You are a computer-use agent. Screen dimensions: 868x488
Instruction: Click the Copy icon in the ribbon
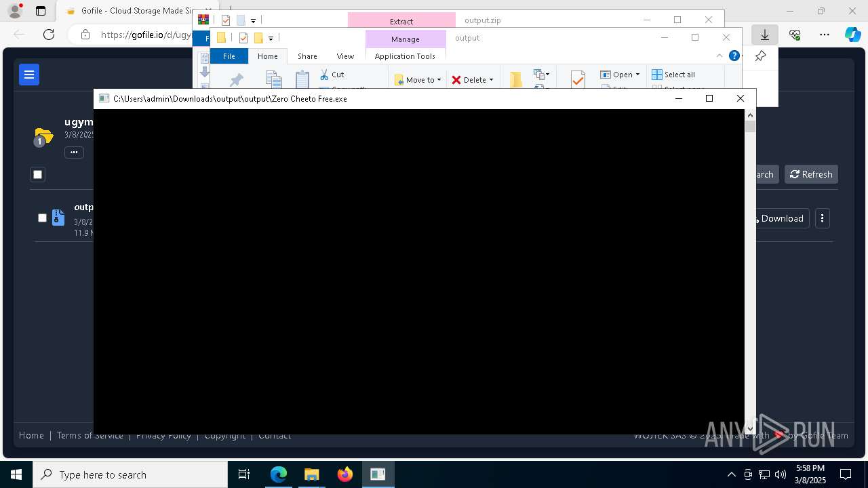(x=273, y=81)
